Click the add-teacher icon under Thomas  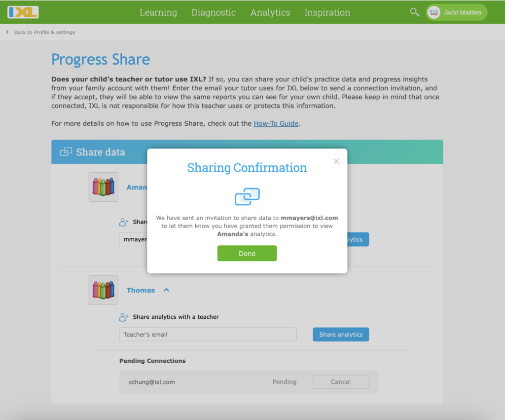[124, 317]
